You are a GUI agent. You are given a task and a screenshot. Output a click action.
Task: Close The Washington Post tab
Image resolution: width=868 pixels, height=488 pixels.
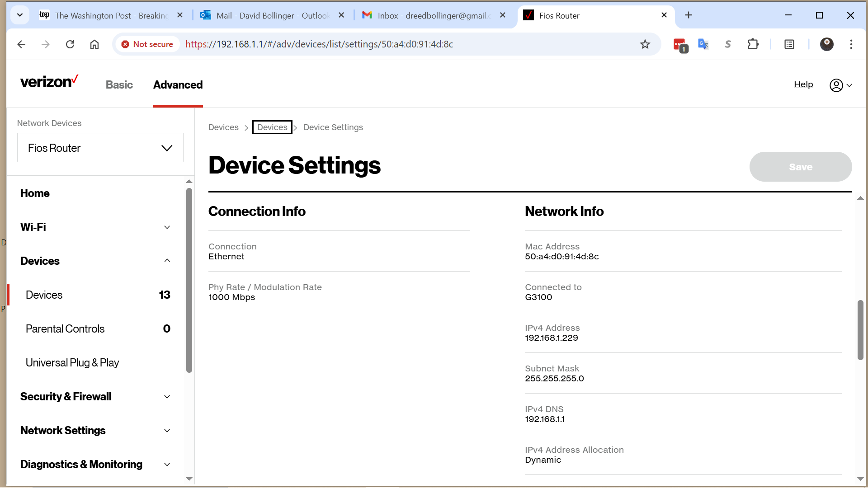tap(180, 15)
